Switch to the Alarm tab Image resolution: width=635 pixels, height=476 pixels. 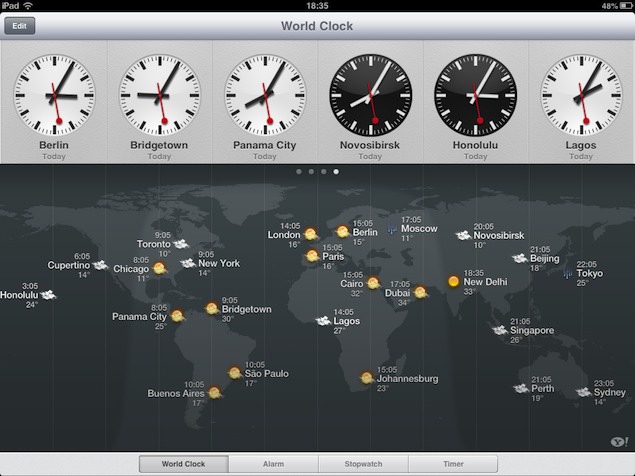(x=273, y=464)
